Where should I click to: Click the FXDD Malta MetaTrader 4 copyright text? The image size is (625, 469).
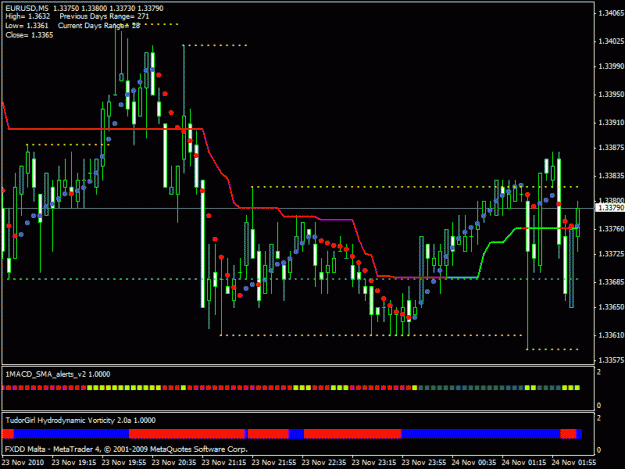(126, 449)
